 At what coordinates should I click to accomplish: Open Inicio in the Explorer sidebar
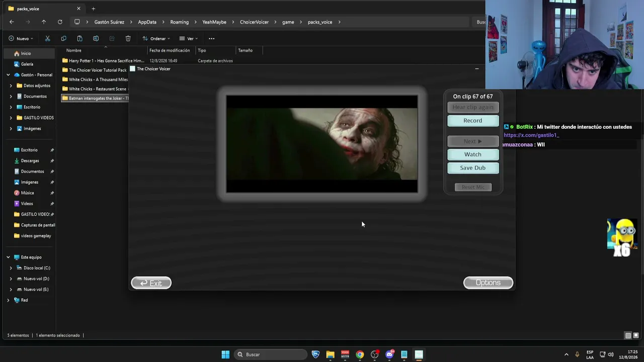(x=26, y=53)
